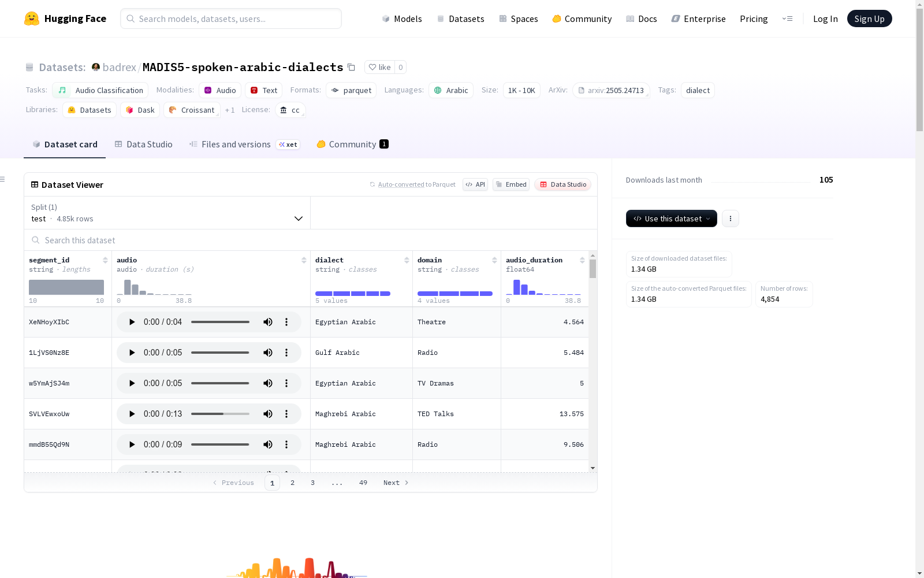The width and height of the screenshot is (924, 578).
Task: Sort by the audio column
Action: 304,260
